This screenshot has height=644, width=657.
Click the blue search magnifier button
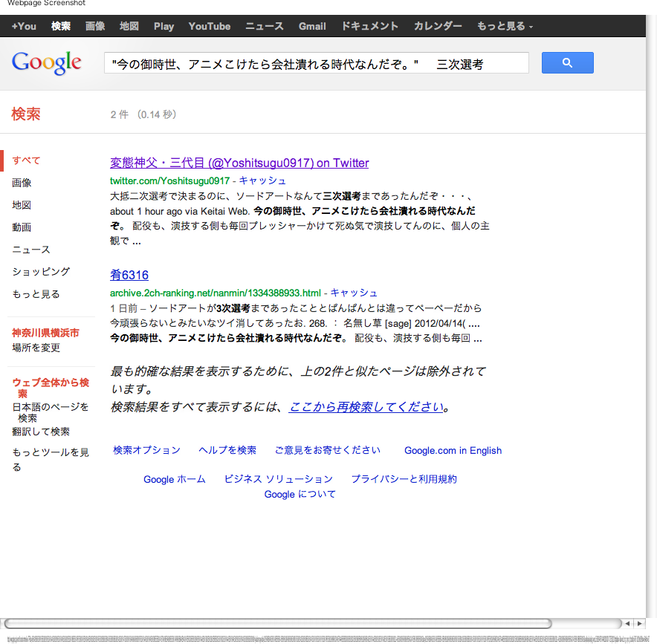tap(567, 63)
